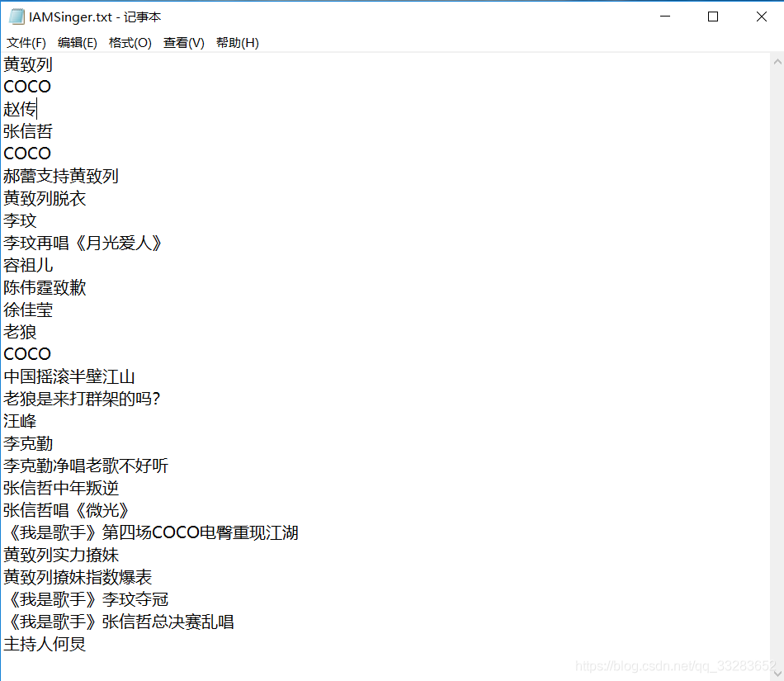The height and width of the screenshot is (681, 784).
Task: Click the line 张信哲
Action: 28,131
